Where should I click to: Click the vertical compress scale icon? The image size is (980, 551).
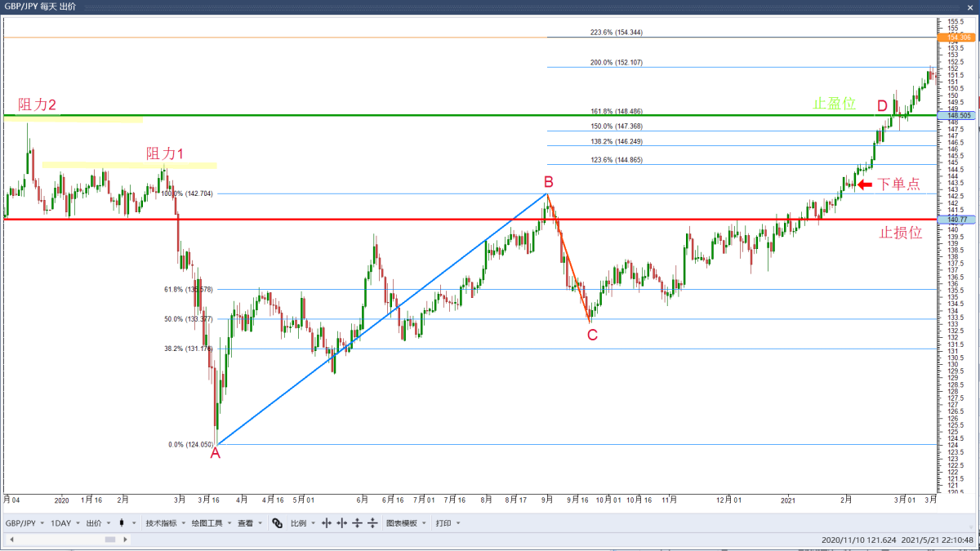coord(372,523)
